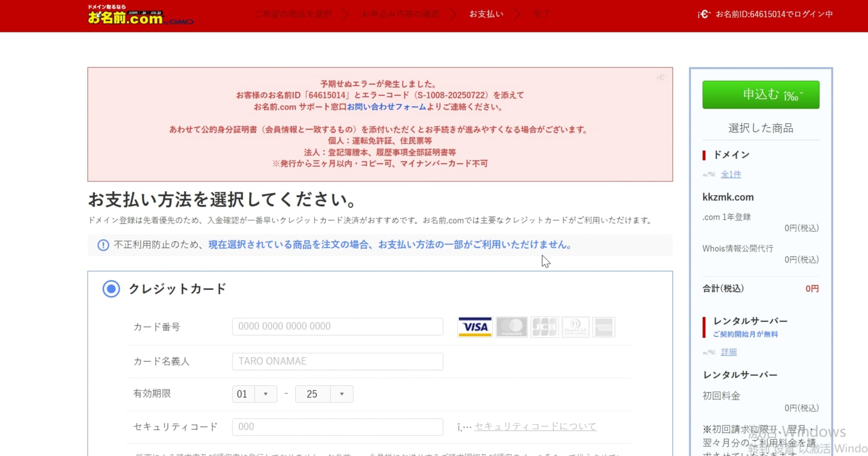The height and width of the screenshot is (456, 868).
Task: Click the red 0円 total amount
Action: coord(812,289)
